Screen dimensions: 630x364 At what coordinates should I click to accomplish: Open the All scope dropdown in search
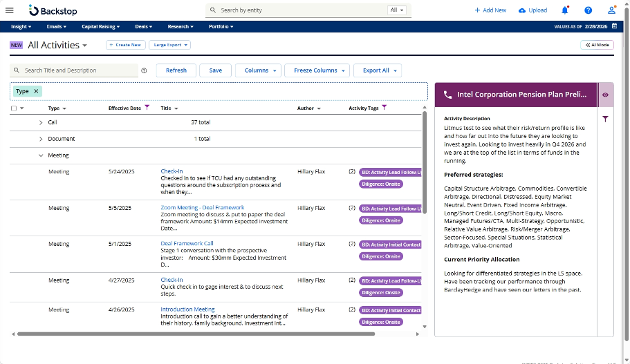[397, 10]
